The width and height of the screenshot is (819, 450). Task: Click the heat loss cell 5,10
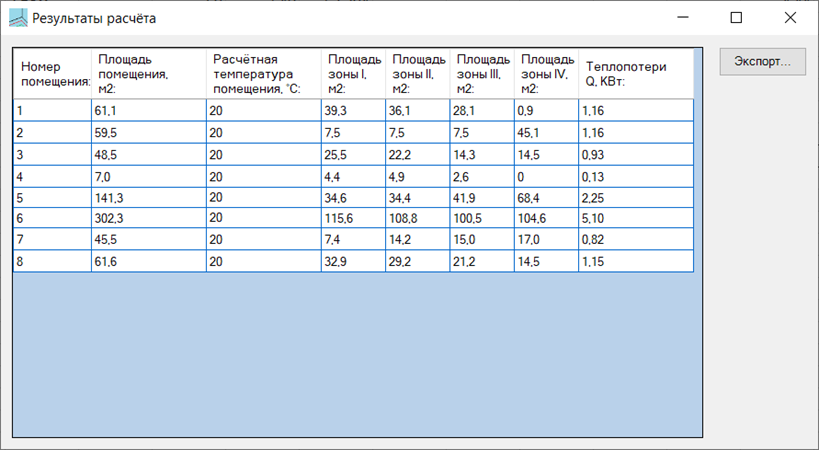coord(634,218)
